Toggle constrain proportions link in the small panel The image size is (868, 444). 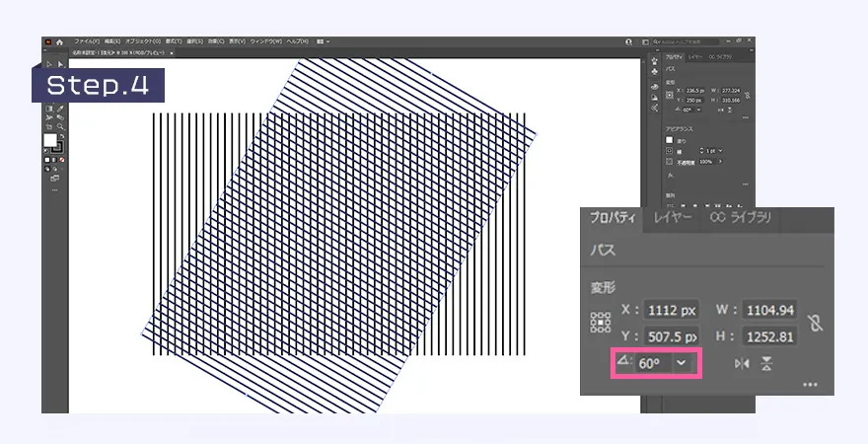pyautogui.click(x=748, y=96)
